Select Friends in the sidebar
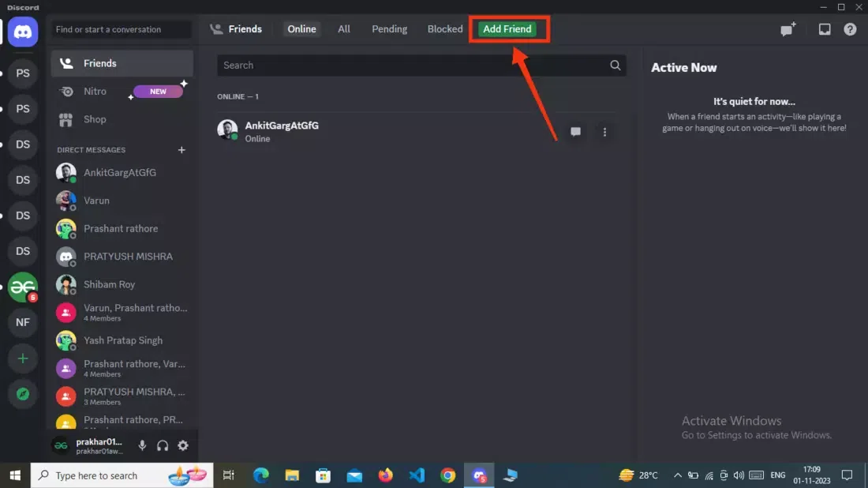 pos(122,64)
